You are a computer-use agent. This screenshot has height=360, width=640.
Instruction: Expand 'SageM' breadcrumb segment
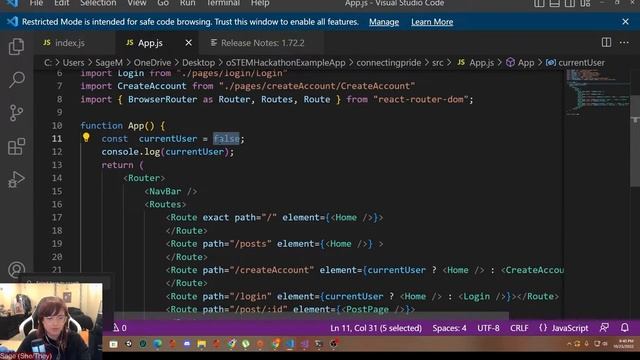(x=109, y=63)
